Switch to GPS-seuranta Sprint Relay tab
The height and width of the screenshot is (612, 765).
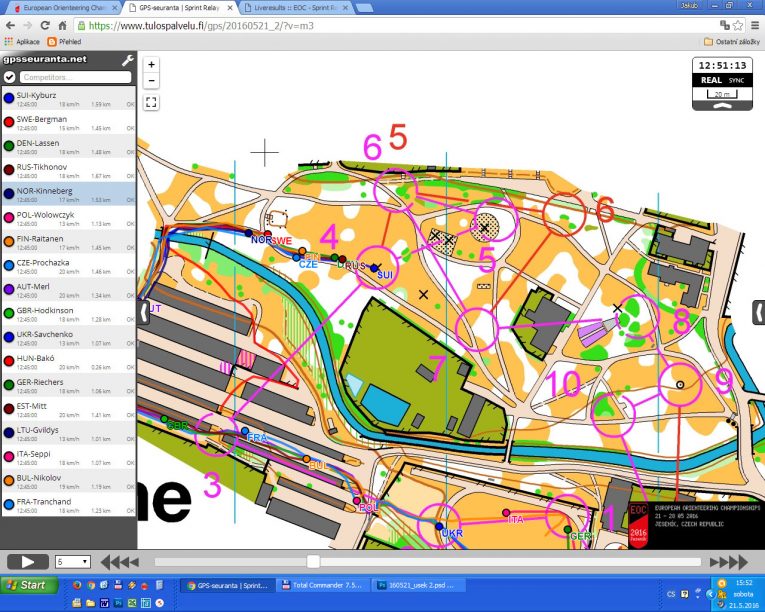click(180, 8)
